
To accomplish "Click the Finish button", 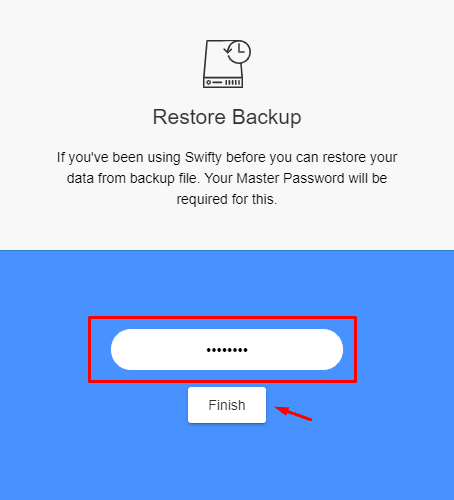I will (x=227, y=405).
